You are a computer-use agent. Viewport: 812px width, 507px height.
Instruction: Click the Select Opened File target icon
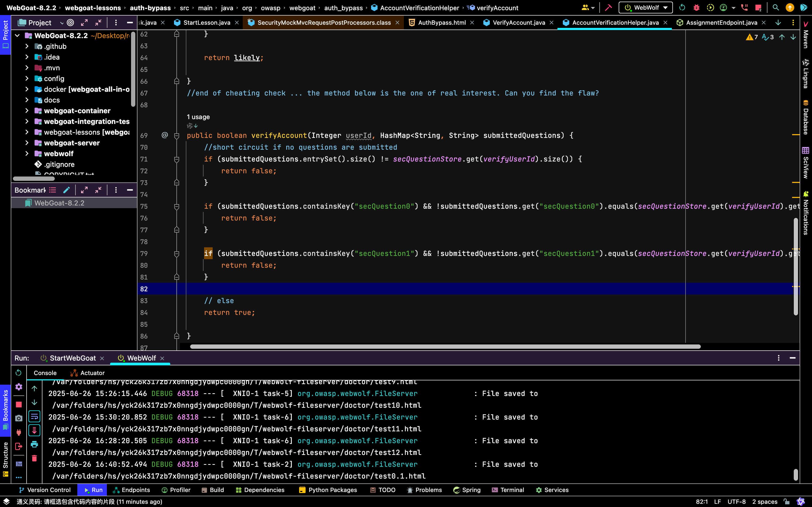point(70,23)
